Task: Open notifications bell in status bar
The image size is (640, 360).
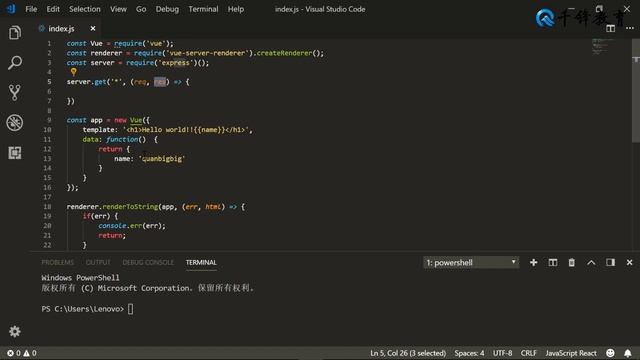Action: [x=628, y=353]
